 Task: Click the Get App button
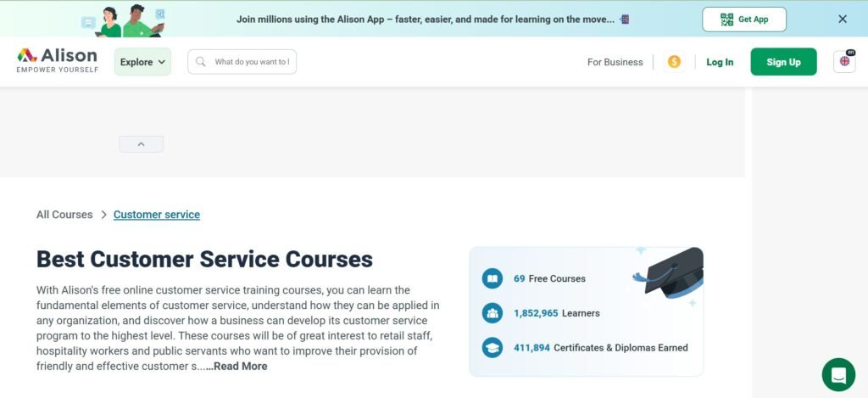[744, 20]
